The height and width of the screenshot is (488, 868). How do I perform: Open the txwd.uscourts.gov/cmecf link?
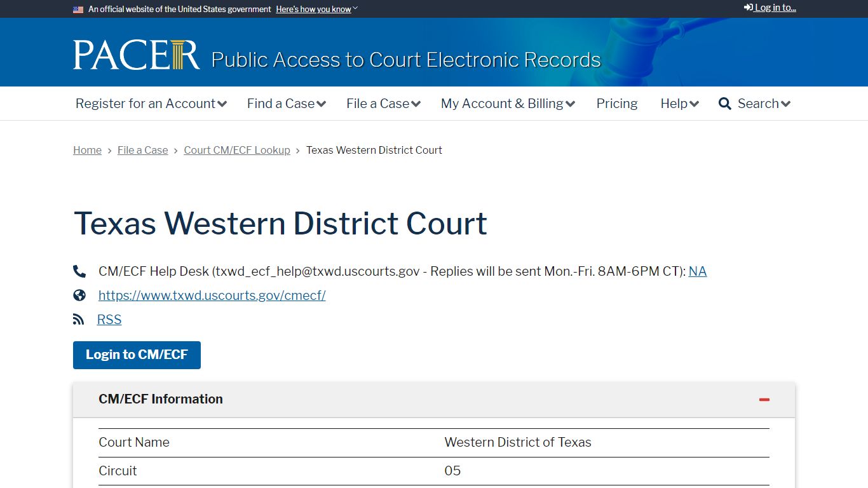[212, 295]
